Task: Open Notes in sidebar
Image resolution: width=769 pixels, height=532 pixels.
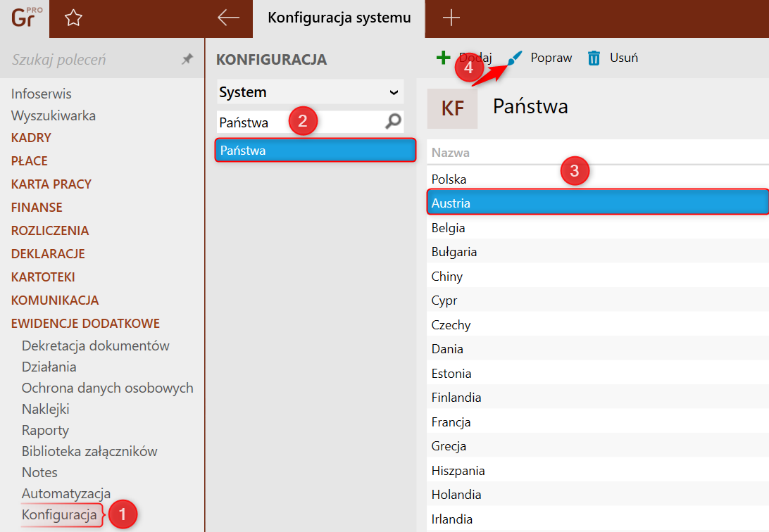Action: tap(39, 472)
